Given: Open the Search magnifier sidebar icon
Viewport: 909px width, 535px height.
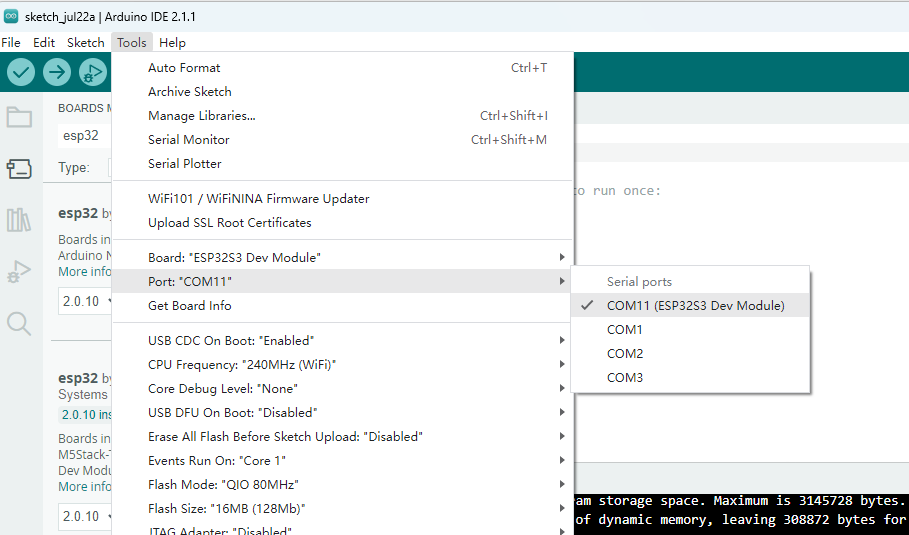Looking at the screenshot, I should [19, 323].
